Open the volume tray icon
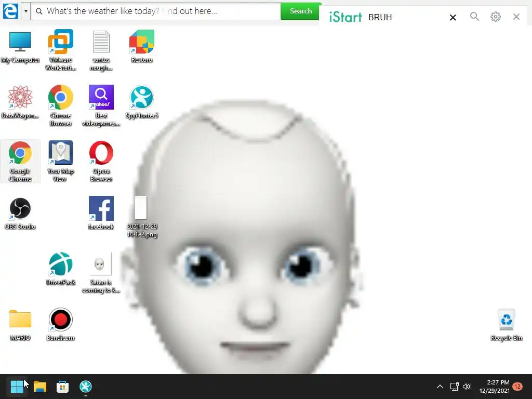Screen dimensions: 532x399 click(467, 387)
